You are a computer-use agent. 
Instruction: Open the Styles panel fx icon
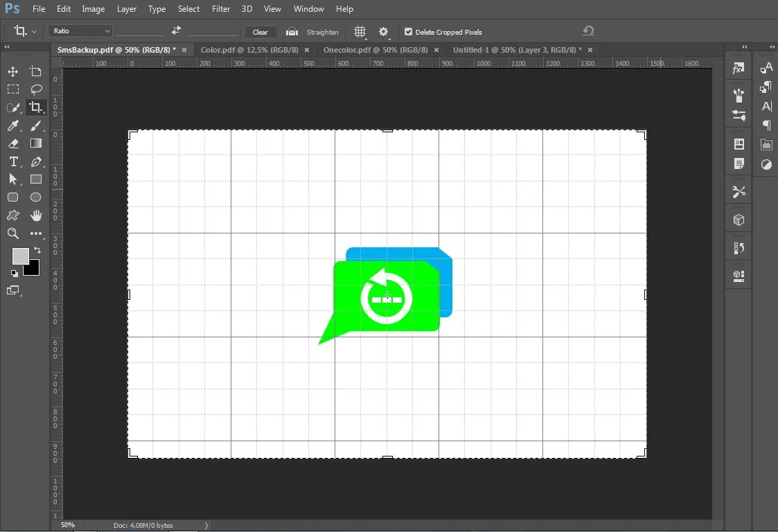tap(739, 69)
